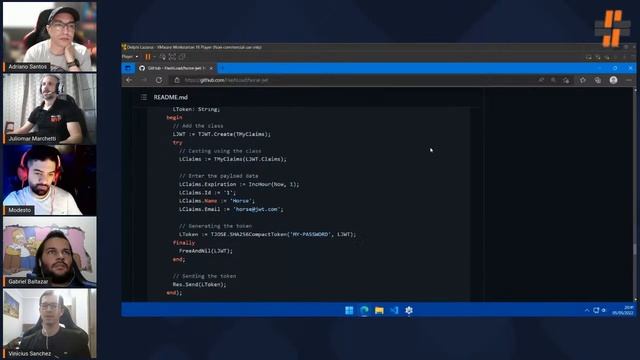Click VMware enter full screen mode icon
The image size is (640, 360).
pyautogui.click(x=172, y=57)
